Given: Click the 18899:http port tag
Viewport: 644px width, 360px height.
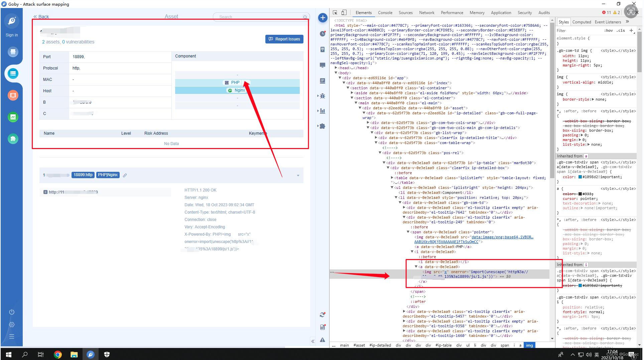Looking at the screenshot, I should click(83, 175).
